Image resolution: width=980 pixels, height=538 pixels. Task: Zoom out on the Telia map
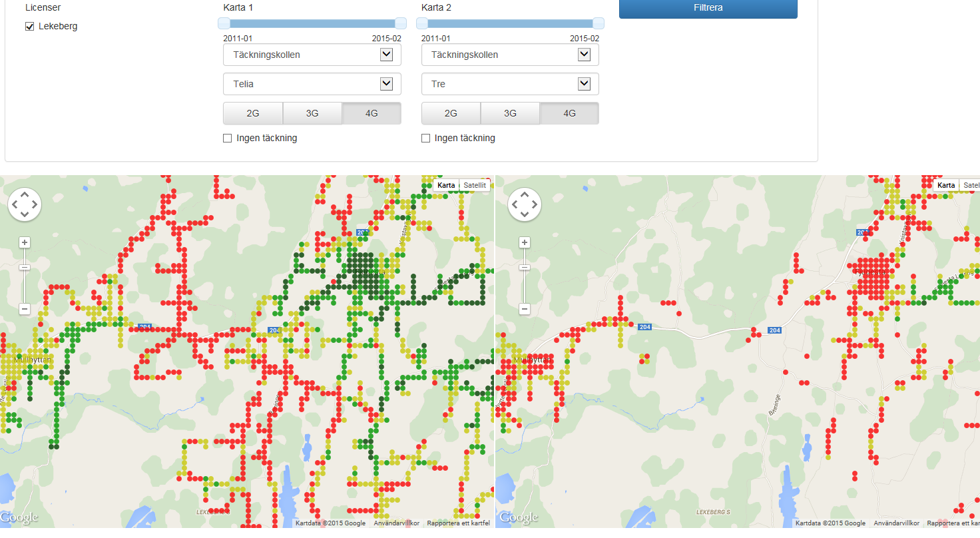pyautogui.click(x=25, y=309)
